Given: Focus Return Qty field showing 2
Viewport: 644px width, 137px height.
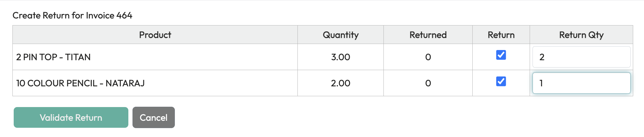Looking at the screenshot, I should [x=581, y=57].
